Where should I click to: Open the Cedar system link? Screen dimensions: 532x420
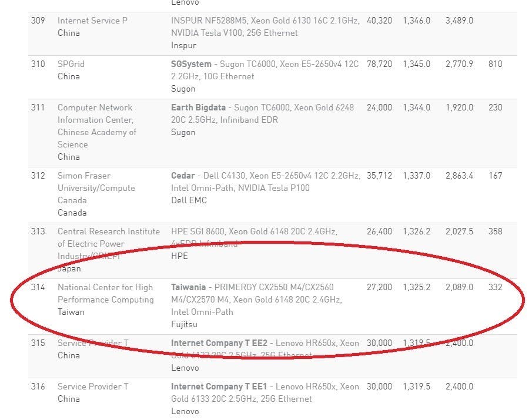183,175
